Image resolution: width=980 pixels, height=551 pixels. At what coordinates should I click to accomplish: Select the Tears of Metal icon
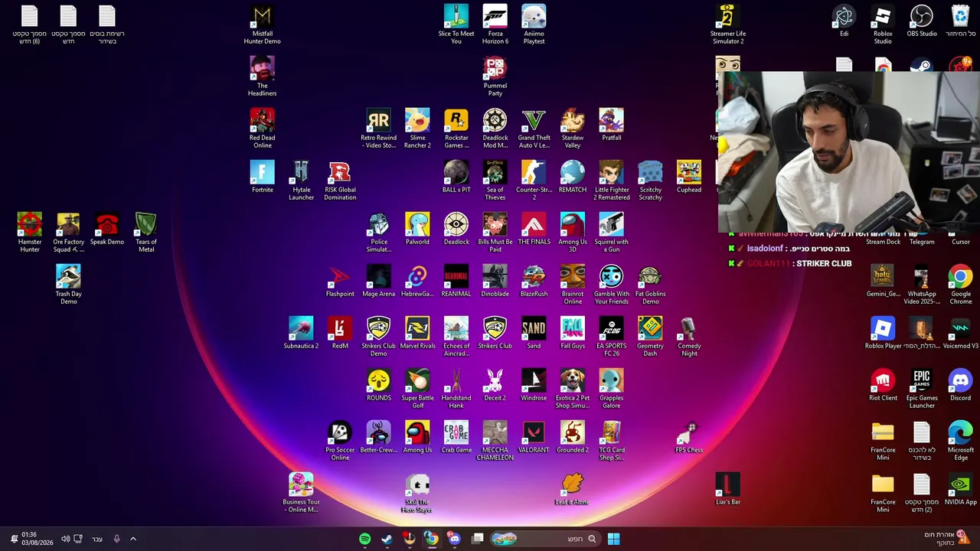coord(145,233)
